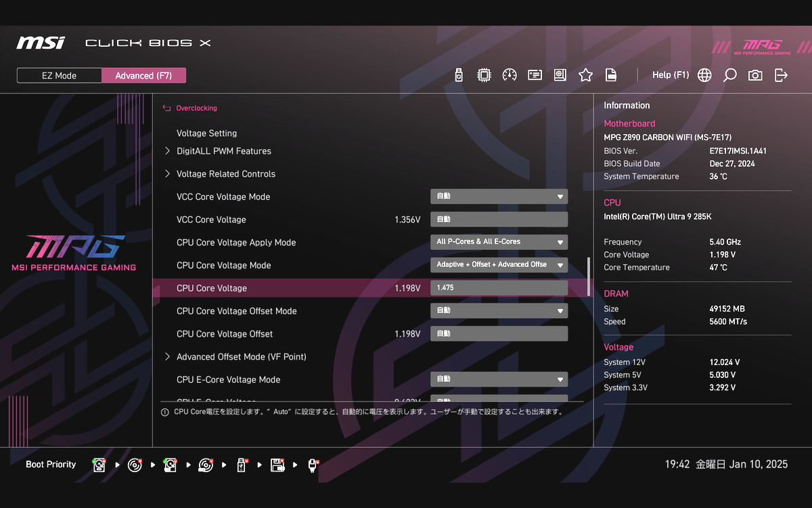Click the DRAM size 49152 MB

(727, 309)
